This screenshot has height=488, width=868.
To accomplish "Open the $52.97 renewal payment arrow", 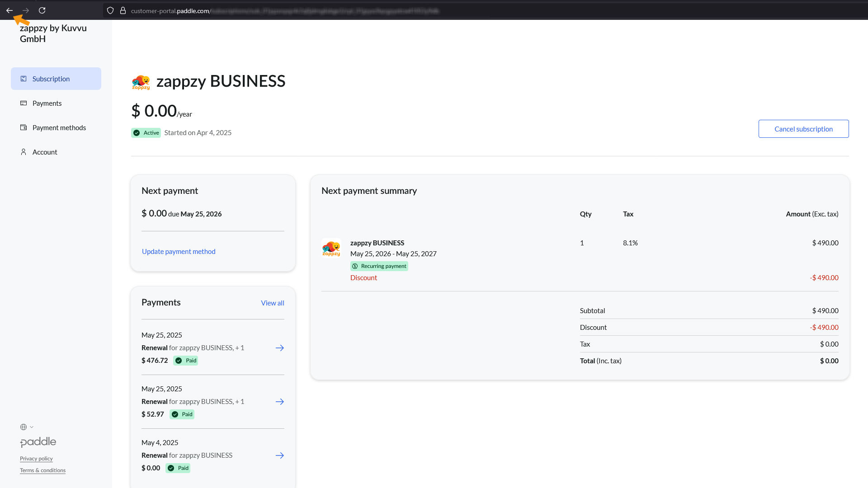I will [279, 402].
